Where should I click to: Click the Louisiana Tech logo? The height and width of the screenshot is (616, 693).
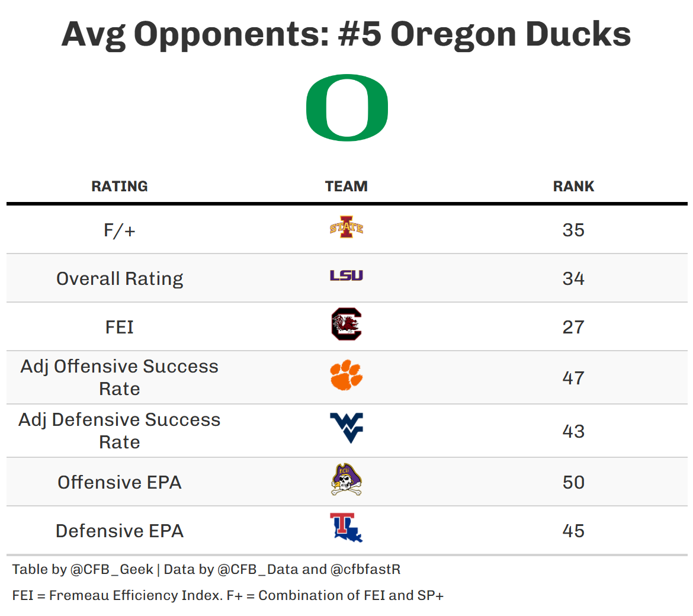[x=346, y=528]
